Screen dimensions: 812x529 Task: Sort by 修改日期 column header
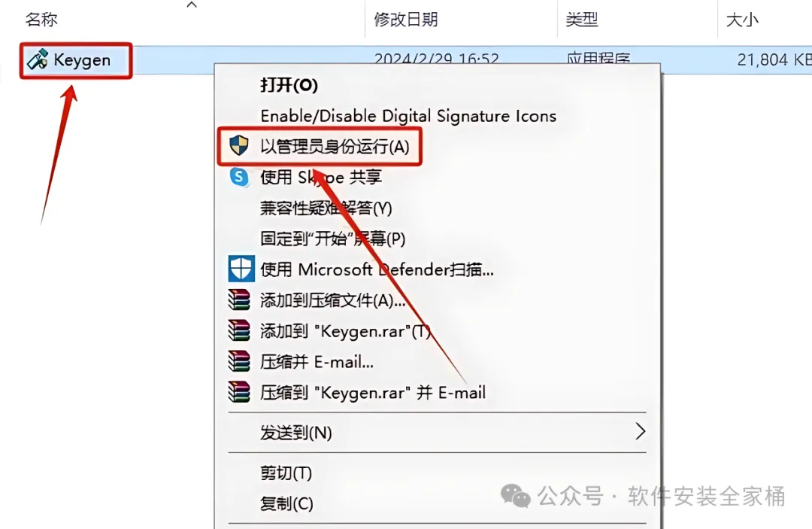(x=405, y=20)
